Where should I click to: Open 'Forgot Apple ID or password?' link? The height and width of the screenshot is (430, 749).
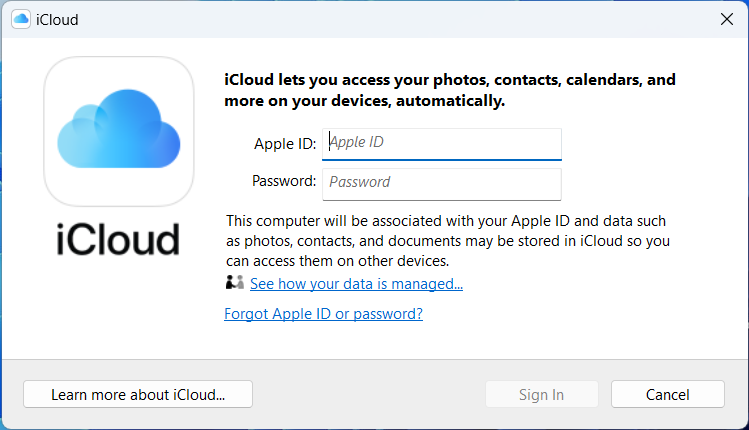click(x=323, y=314)
